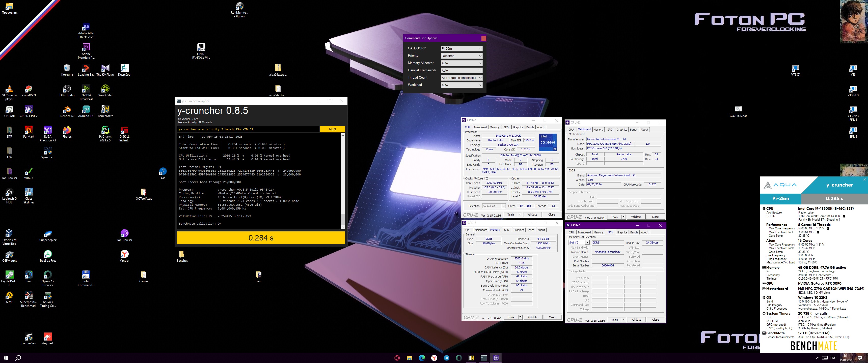Image resolution: width=868 pixels, height=363 pixels.
Task: Open NVIDIA Broadcast shortcut
Action: click(x=86, y=93)
